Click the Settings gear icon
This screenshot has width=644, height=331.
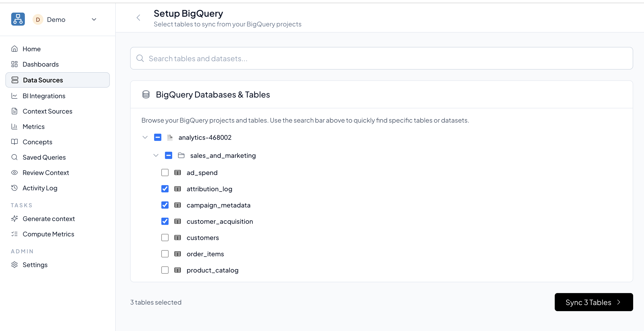click(x=14, y=265)
